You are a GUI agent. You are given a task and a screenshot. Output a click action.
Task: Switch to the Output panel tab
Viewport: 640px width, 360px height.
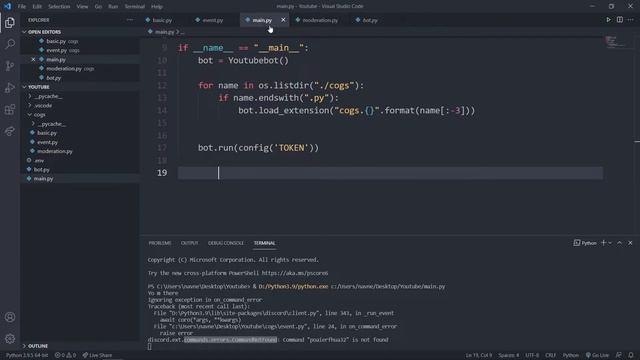pyautogui.click(x=189, y=243)
